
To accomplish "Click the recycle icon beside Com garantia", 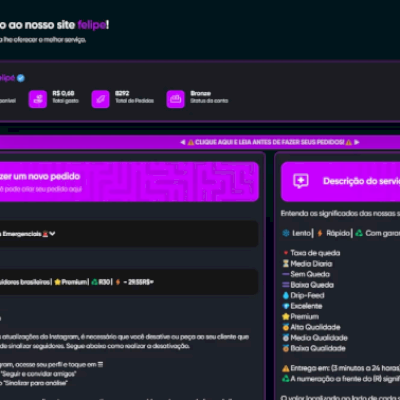I will (x=359, y=233).
